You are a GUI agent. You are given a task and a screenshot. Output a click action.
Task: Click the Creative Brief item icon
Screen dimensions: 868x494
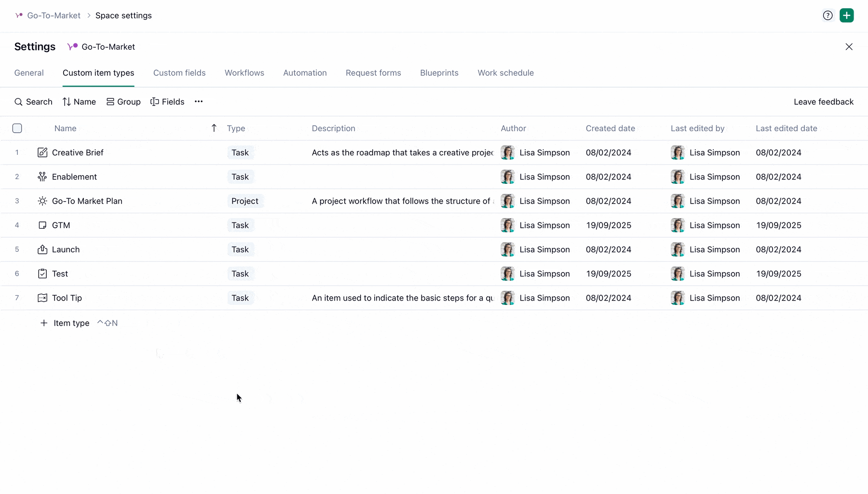tap(42, 152)
